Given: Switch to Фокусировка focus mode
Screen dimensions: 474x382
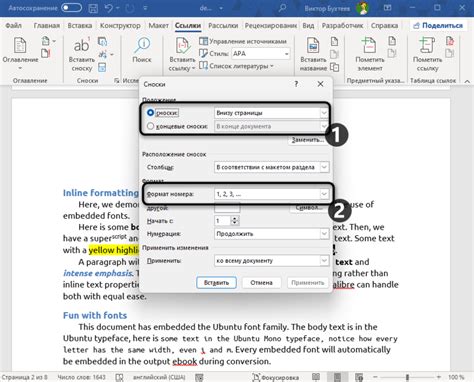Looking at the screenshot, I should coord(275,377).
